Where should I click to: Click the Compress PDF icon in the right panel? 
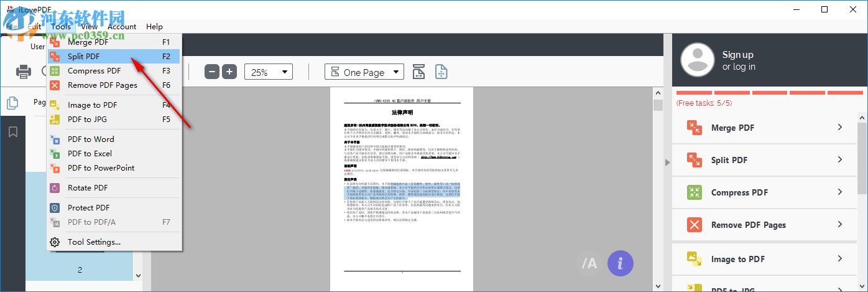pyautogui.click(x=694, y=192)
